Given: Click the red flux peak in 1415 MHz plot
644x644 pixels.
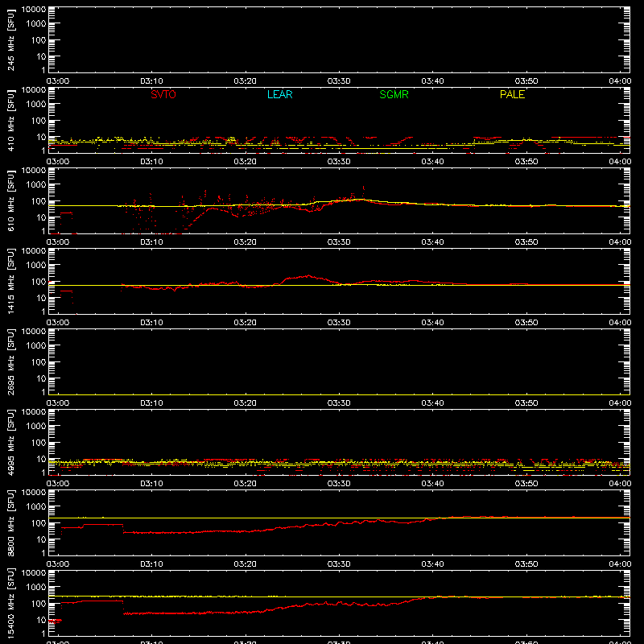Looking at the screenshot, I should point(308,275).
